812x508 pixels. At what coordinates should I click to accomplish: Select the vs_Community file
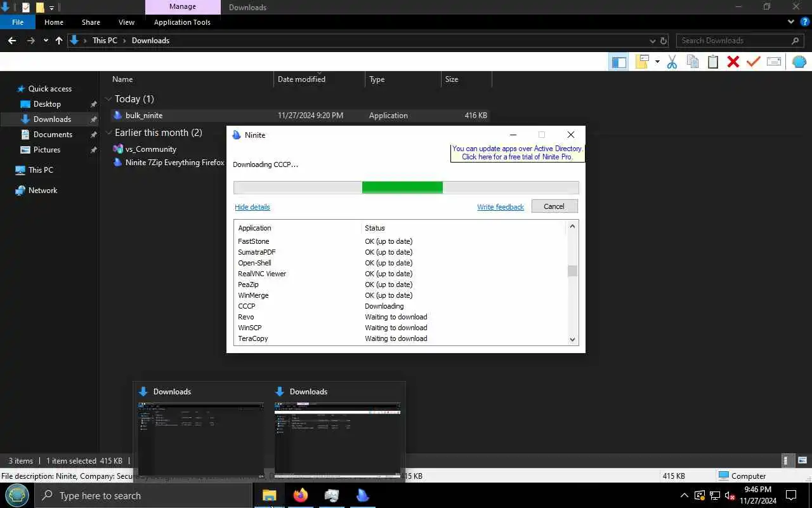151,149
